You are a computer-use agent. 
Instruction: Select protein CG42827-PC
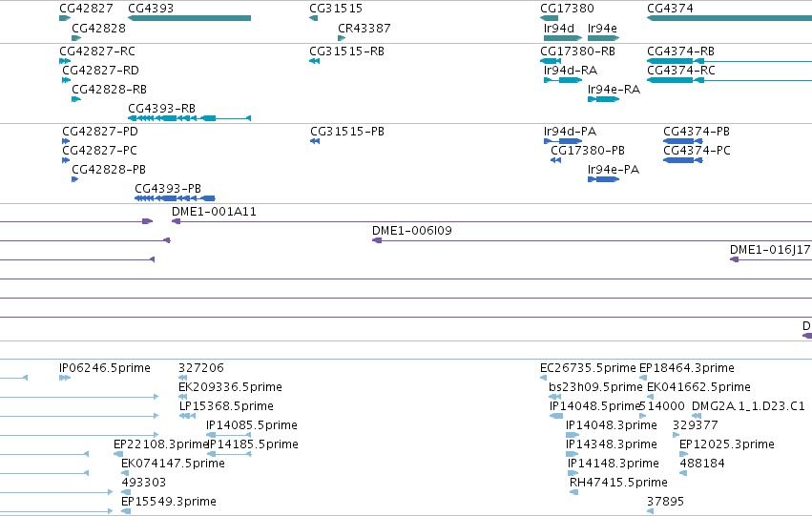(66, 160)
